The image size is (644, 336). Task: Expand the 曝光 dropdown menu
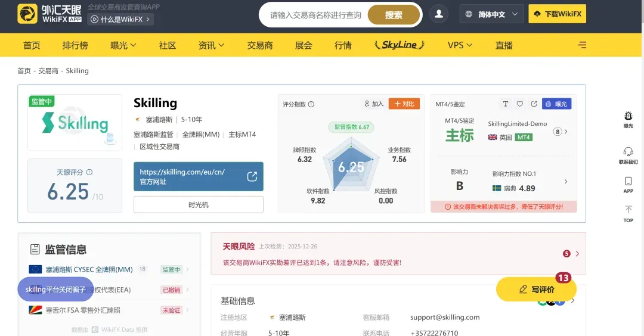coord(123,45)
